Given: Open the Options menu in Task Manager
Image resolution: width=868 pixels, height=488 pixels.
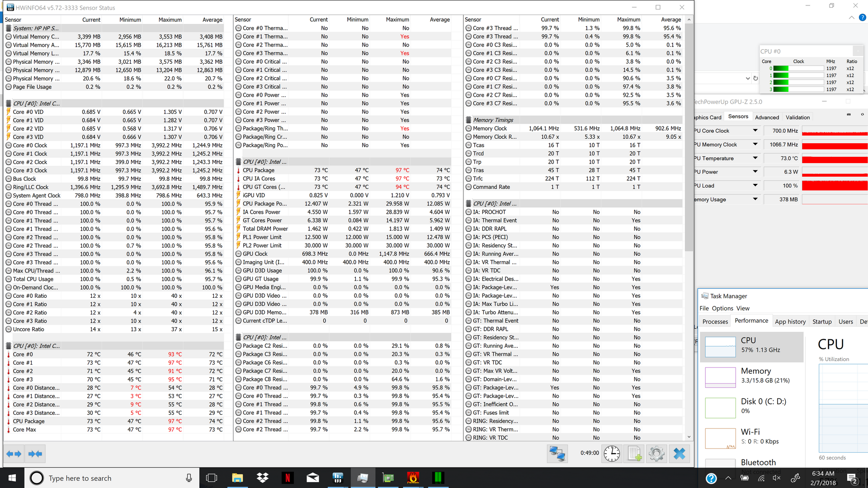Looking at the screenshot, I should (722, 308).
